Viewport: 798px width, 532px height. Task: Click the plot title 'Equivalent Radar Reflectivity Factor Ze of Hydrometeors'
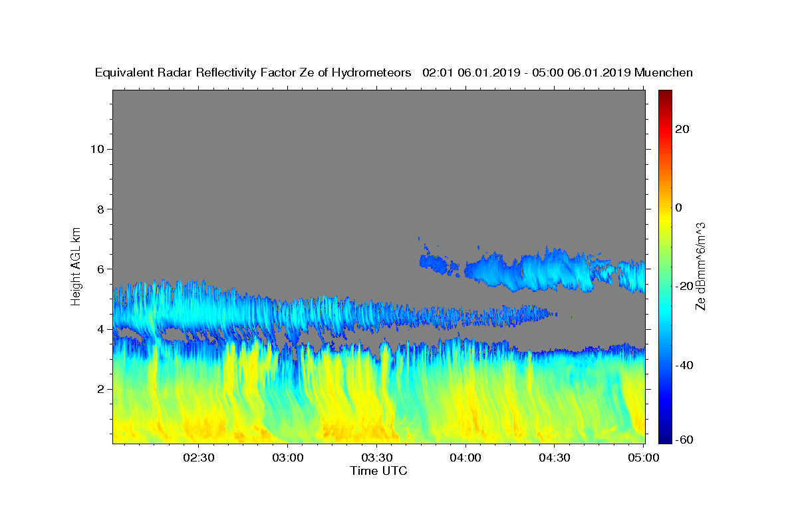tap(253, 73)
